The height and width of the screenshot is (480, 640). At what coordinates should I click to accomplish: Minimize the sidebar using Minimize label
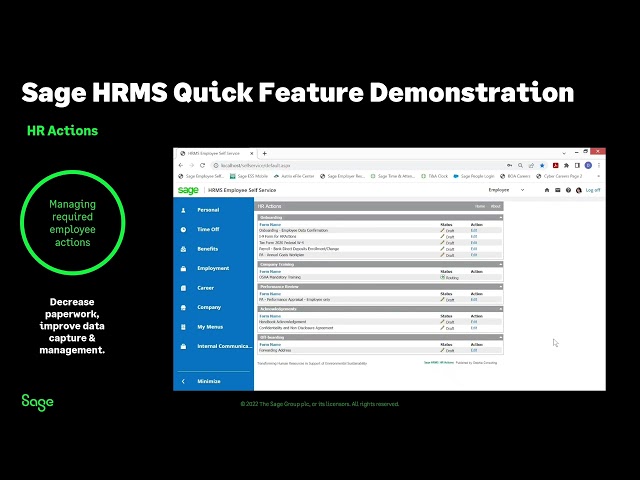tap(209, 381)
